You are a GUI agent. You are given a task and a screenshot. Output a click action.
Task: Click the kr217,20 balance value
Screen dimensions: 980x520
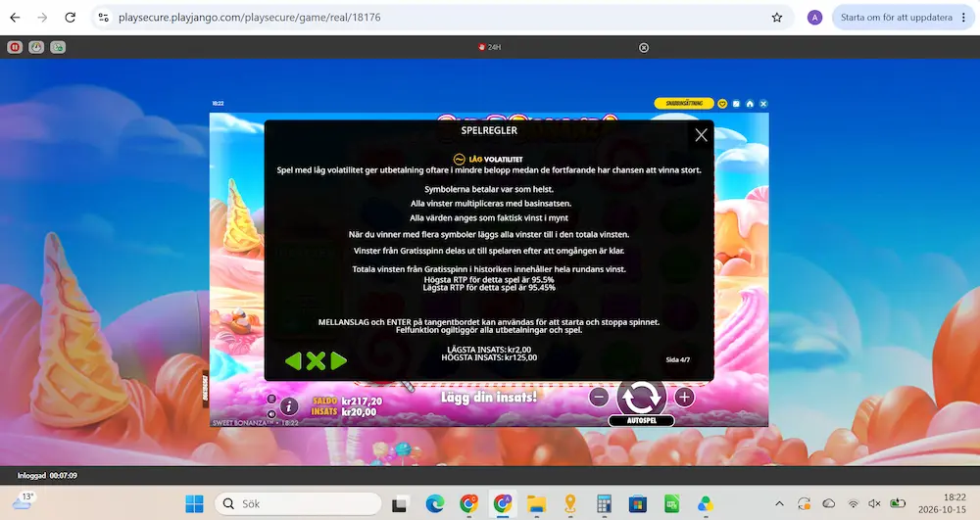362,402
